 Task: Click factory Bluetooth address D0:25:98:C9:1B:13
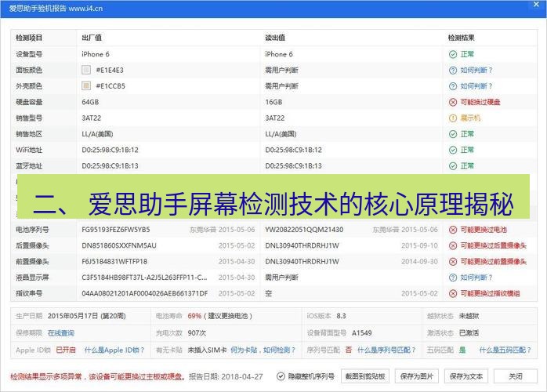point(110,166)
